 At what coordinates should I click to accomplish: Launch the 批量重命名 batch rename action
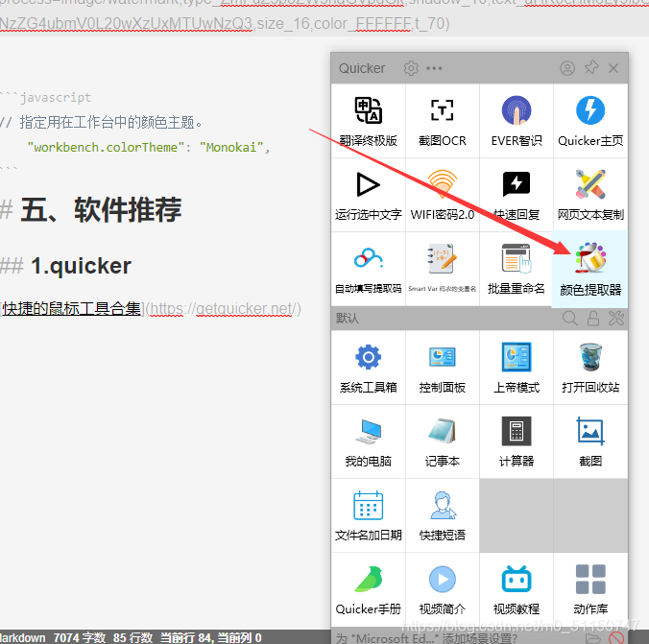point(517,269)
